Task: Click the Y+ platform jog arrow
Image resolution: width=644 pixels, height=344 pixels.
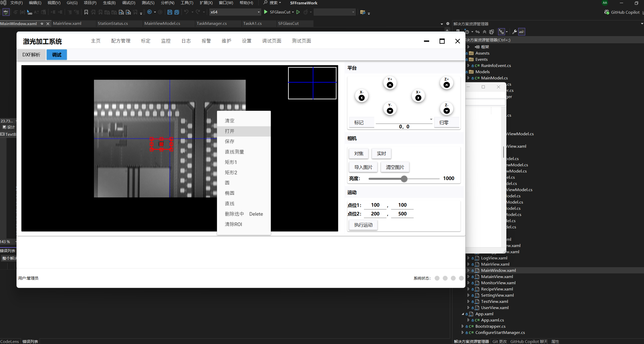Action: 390,85
